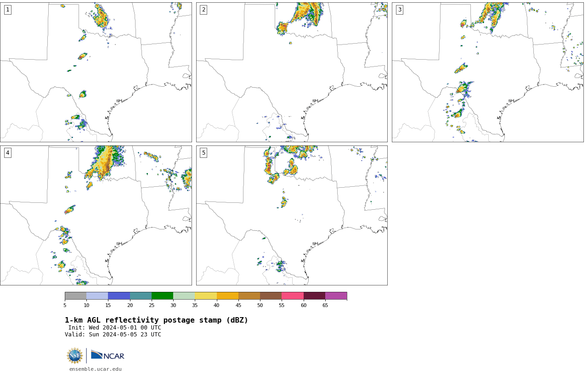Image resolution: width=588 pixels, height=374 pixels.
Task: Open postage stamp panel 3 map
Action: click(x=487, y=72)
